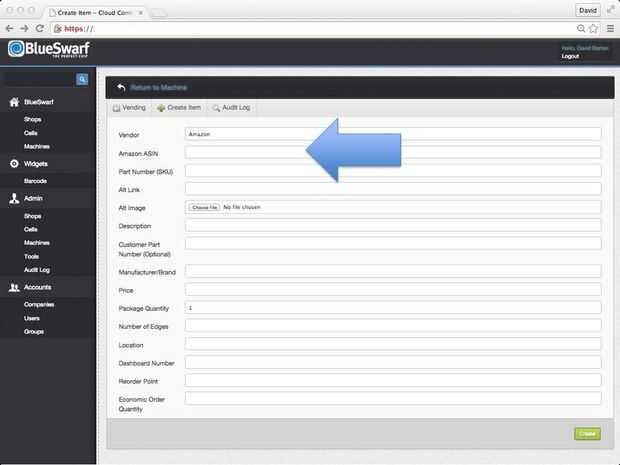
Task: Click the browser reload icon
Action: 40,28
